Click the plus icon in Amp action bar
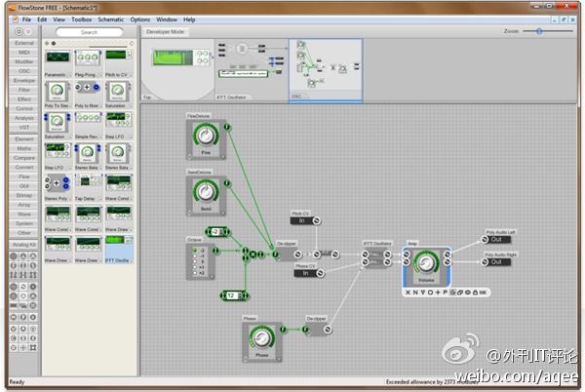The height and width of the screenshot is (392, 585). [438, 293]
